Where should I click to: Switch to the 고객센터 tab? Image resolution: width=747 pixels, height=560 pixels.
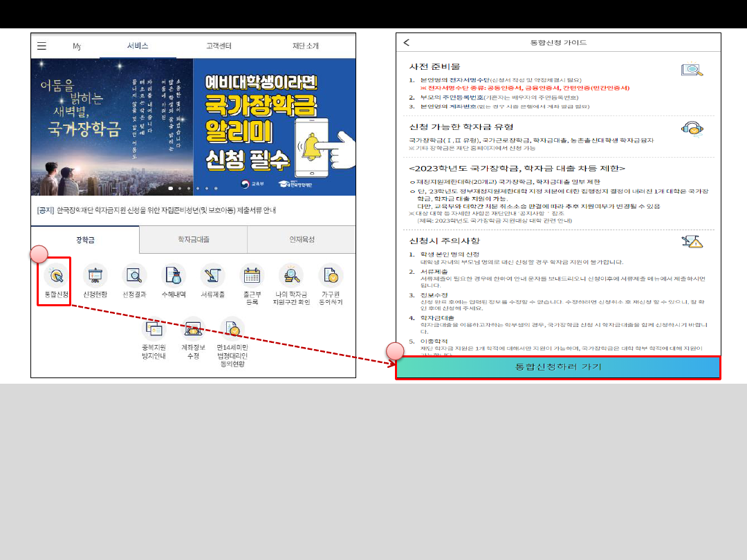click(219, 46)
